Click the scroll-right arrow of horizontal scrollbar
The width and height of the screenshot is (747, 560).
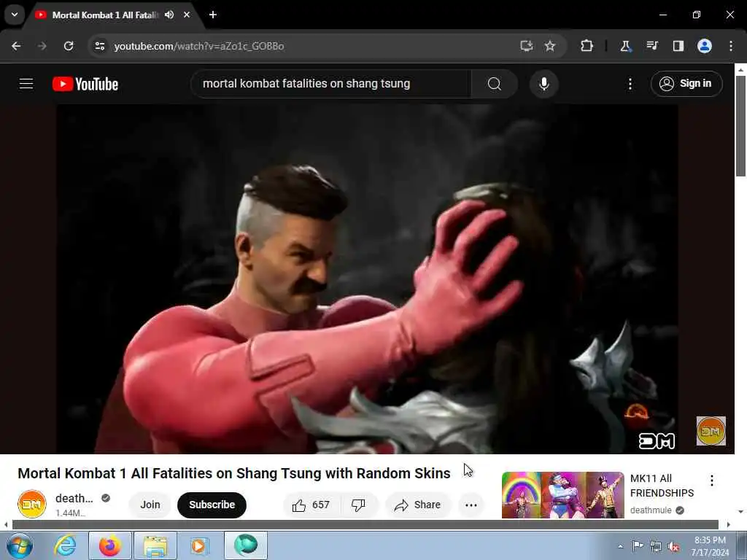[x=729, y=525]
